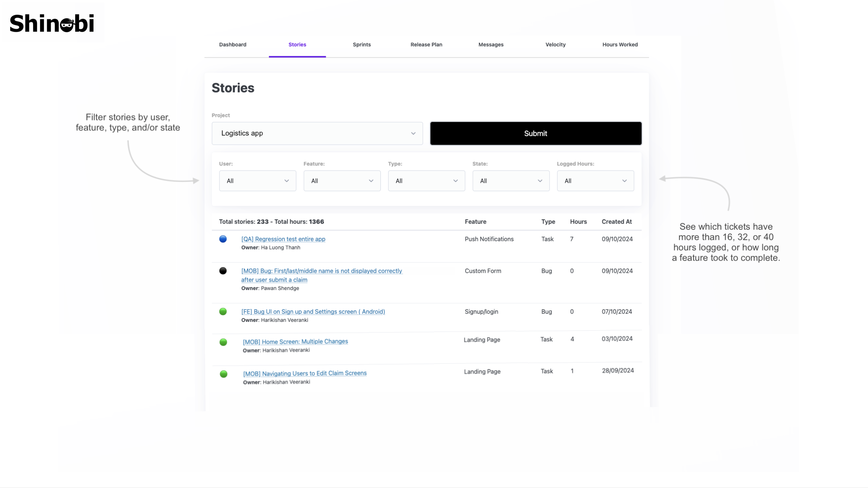The image size is (868, 488).
Task: View the Velocity tab
Action: (x=555, y=44)
